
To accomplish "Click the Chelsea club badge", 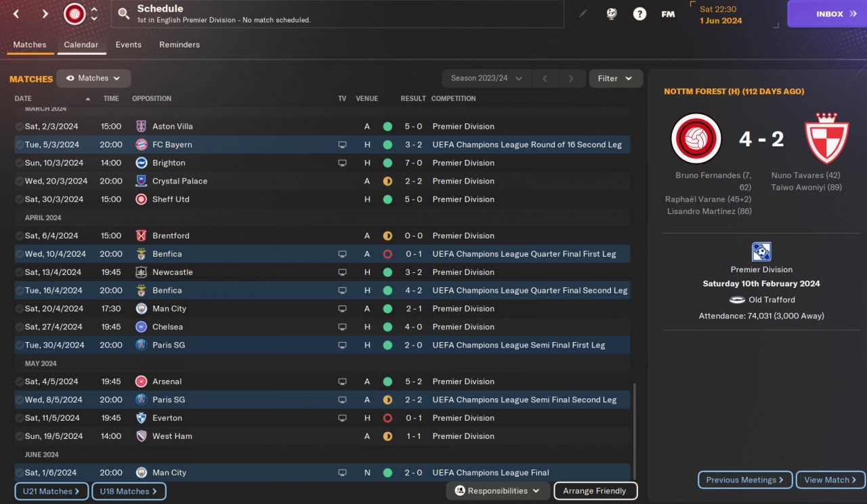I will click(x=141, y=327).
